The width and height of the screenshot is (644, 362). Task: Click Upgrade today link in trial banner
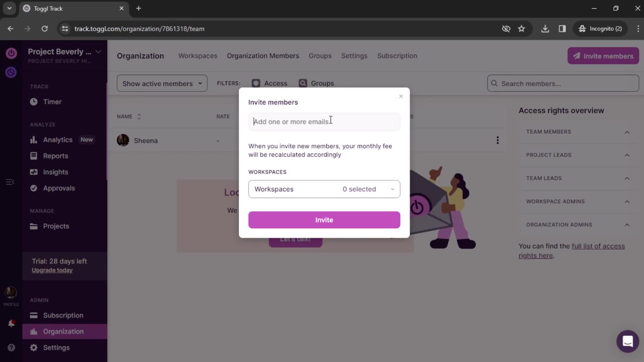(x=52, y=270)
